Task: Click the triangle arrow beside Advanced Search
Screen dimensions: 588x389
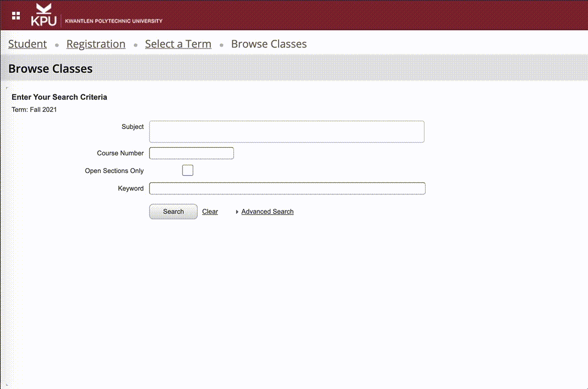Action: click(x=237, y=212)
